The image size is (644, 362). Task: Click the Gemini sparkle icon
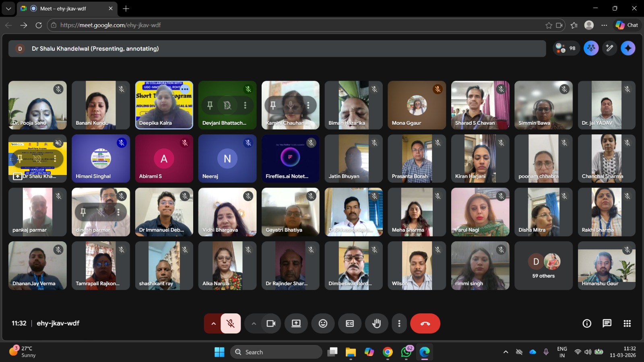(x=627, y=48)
